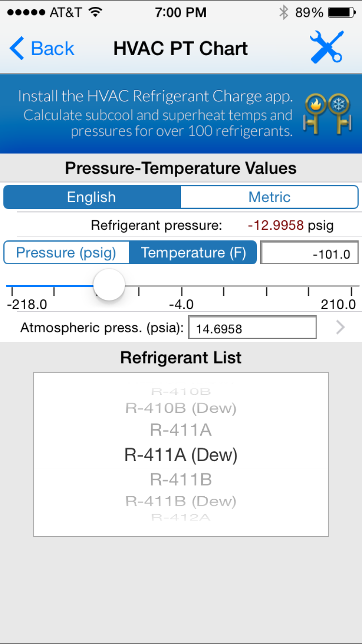362x644 pixels.
Task: Choose R-410B (Dew) from picker
Action: 181,408
